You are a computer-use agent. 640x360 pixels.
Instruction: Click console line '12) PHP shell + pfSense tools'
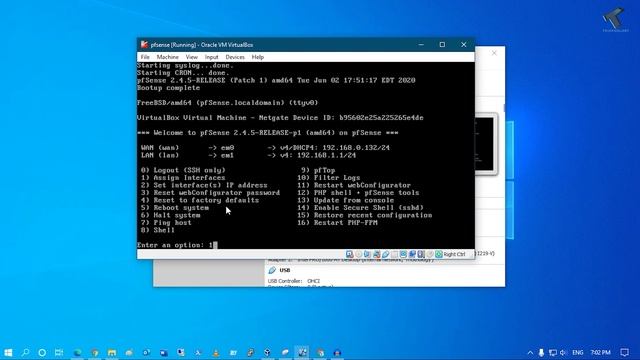coord(358,193)
